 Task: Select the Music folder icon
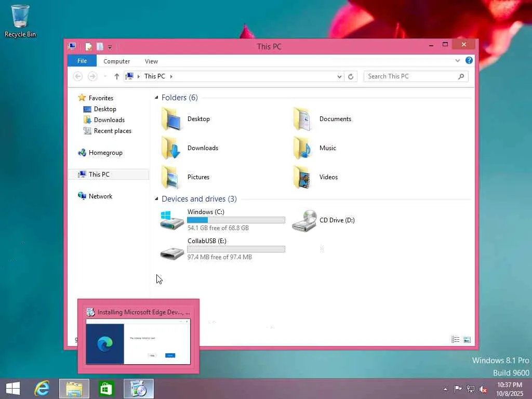point(303,148)
